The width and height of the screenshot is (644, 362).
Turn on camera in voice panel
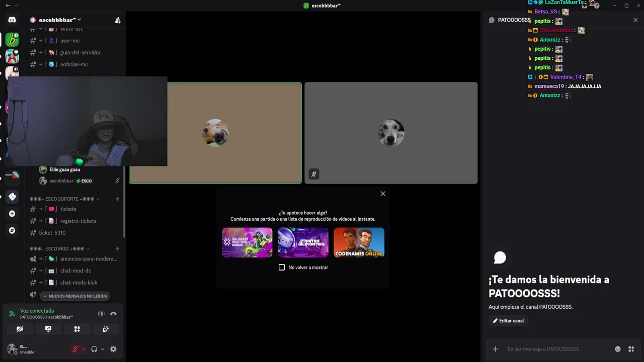tap(20, 329)
